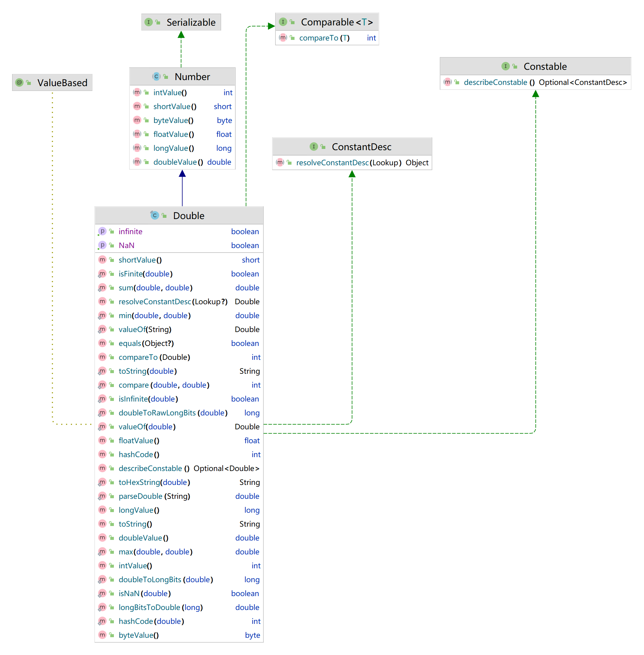Click the Comparable interface icon
This screenshot has width=644, height=655.
(283, 22)
